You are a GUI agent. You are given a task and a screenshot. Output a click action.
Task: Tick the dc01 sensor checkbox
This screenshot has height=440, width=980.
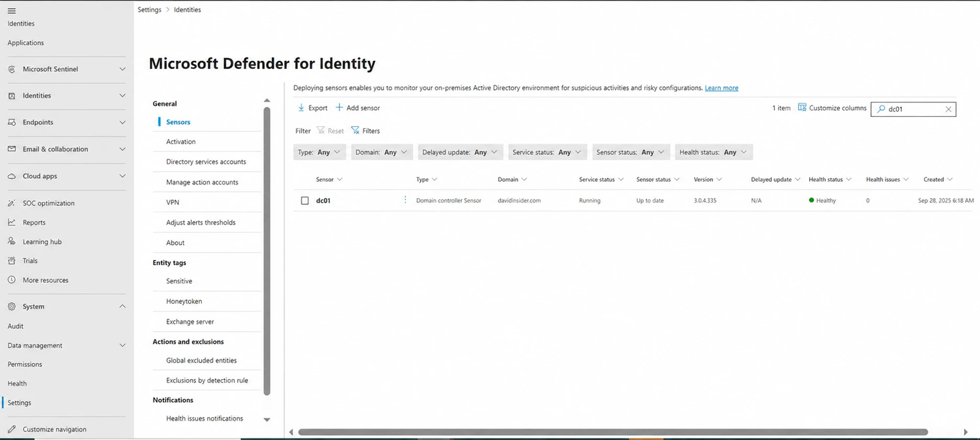coord(304,201)
